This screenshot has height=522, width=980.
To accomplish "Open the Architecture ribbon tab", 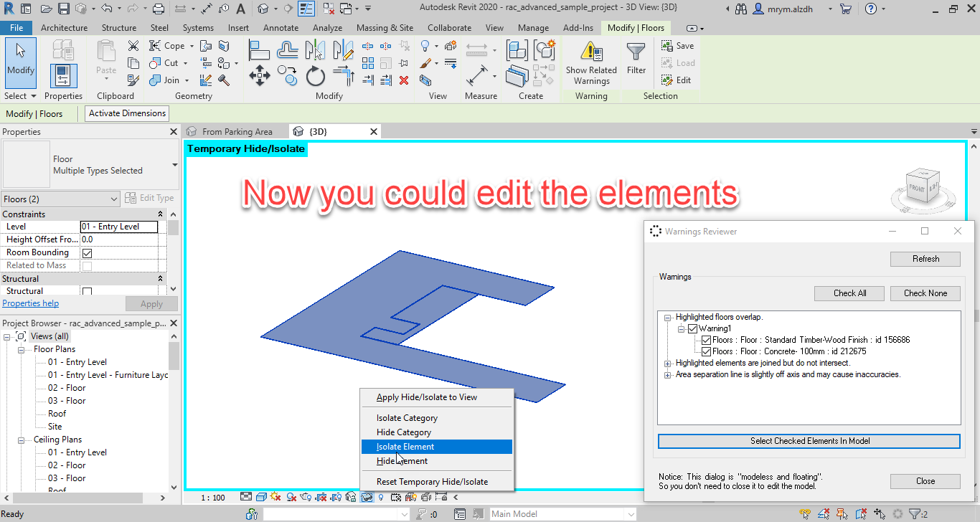I will tap(65, 28).
